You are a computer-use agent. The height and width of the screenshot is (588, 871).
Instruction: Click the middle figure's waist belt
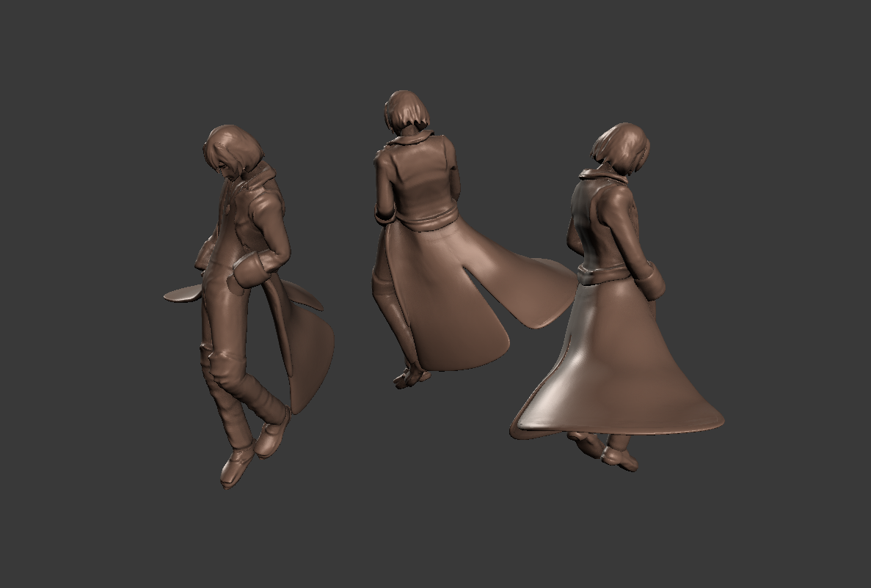tap(428, 221)
